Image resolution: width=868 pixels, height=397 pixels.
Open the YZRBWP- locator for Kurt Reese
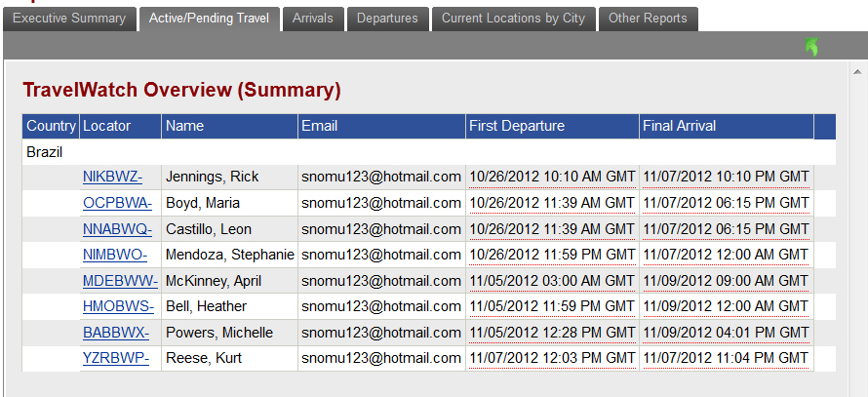pos(116,359)
